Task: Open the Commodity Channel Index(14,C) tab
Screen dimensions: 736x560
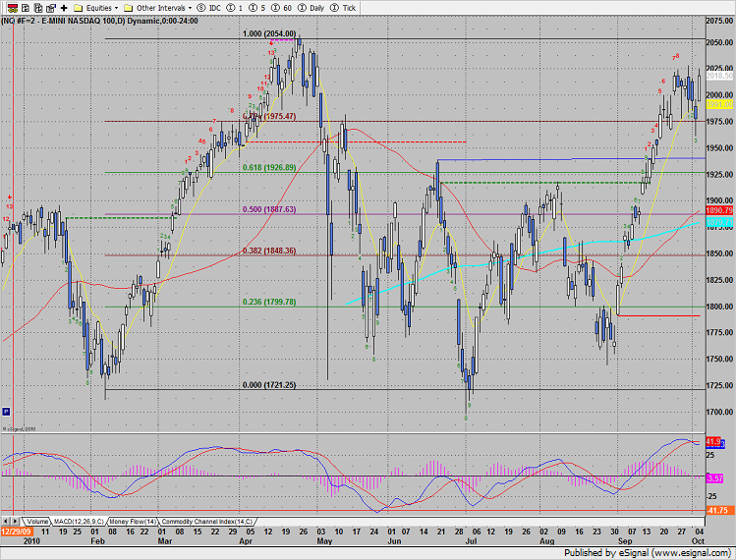Action: pos(207,522)
